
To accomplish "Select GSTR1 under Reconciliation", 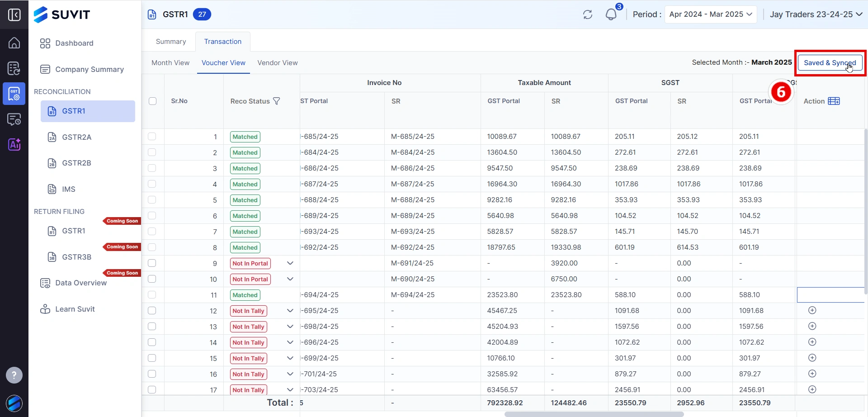I will point(88,111).
